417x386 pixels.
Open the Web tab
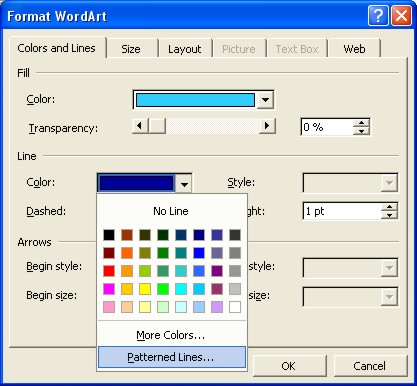click(354, 49)
